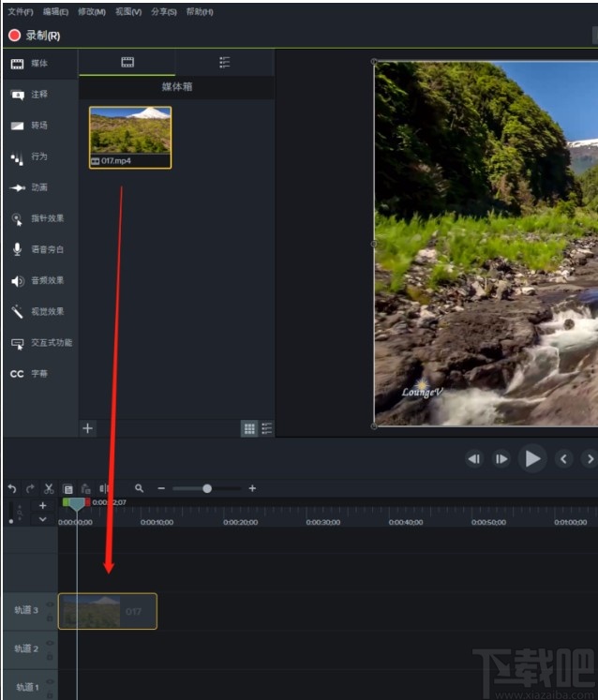The image size is (598, 700).
Task: Open the 行为 behaviors panel
Action: pyautogui.click(x=40, y=156)
